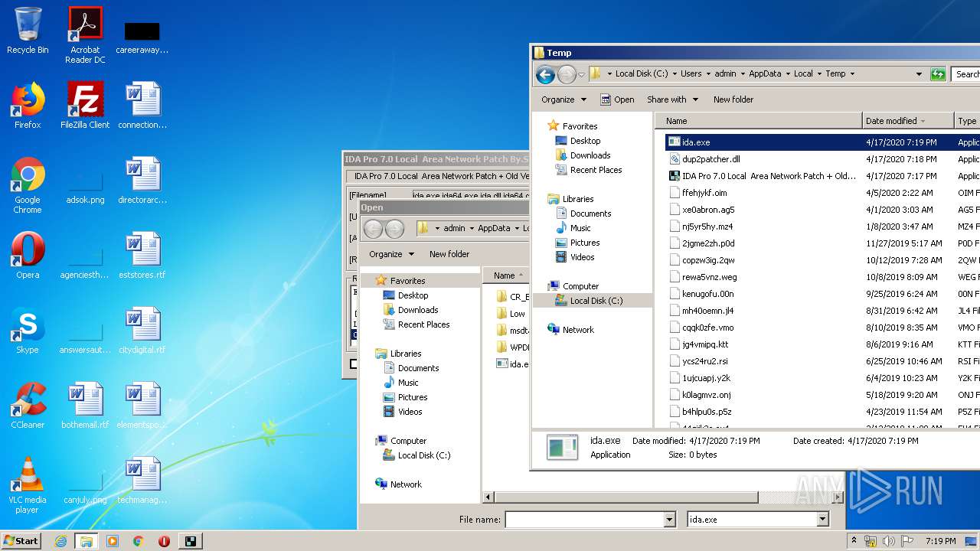Open Windows Media Player taskbar icon
This screenshot has height=551, width=980.
coord(113,541)
